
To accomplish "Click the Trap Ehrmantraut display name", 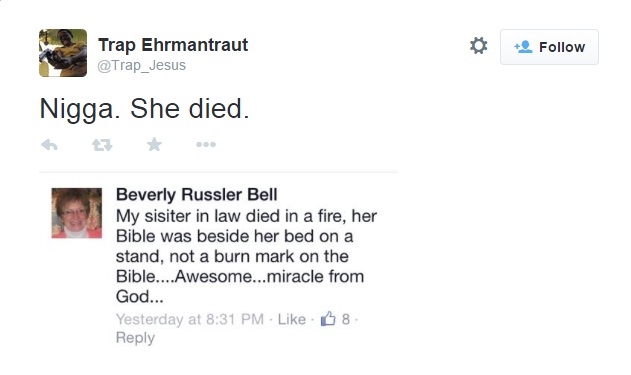I will click(173, 45).
